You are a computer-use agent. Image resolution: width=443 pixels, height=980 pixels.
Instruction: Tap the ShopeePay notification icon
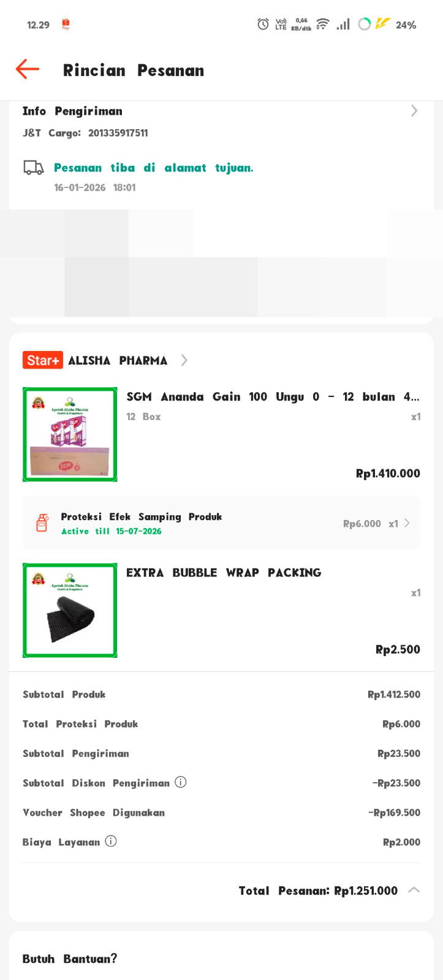click(x=66, y=24)
